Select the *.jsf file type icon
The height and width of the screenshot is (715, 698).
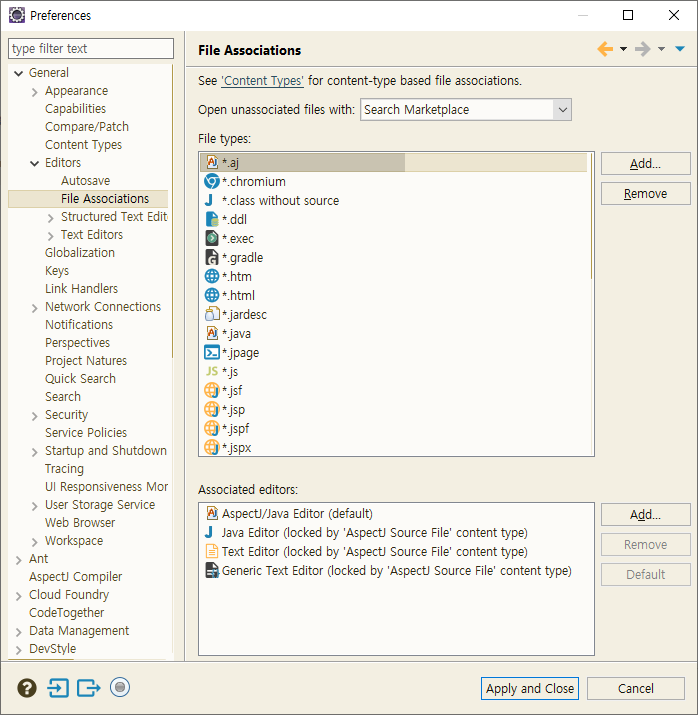[x=212, y=390]
